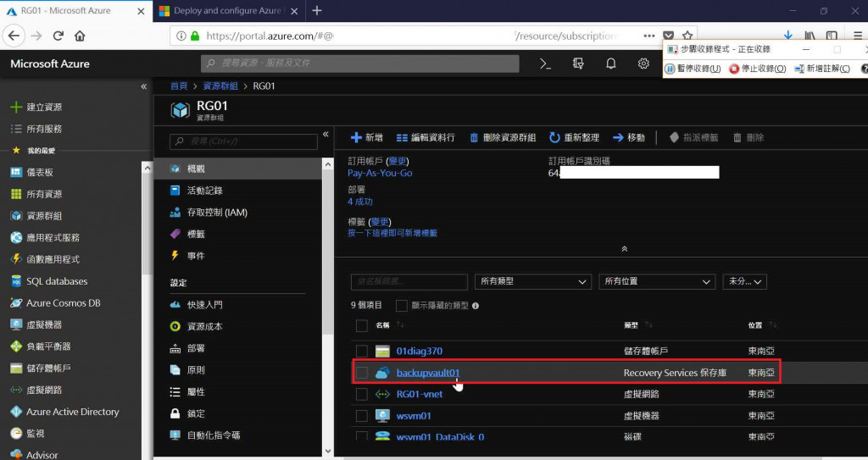The height and width of the screenshot is (460, 868).
Task: Click 按一下這裡即可新增標籤 link
Action: click(x=392, y=233)
